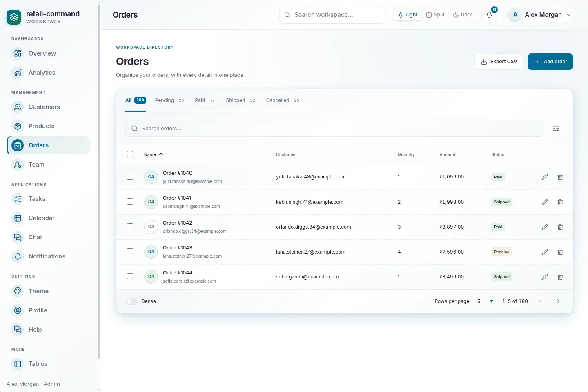Switch to the Cancelled orders tab
Viewport: 588px width, 392px height.
[x=283, y=100]
